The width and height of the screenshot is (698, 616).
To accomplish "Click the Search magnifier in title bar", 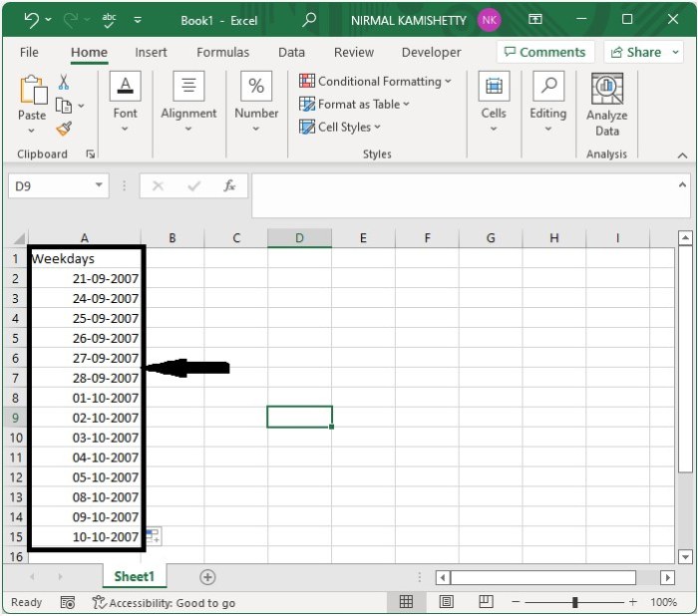I will click(x=309, y=20).
